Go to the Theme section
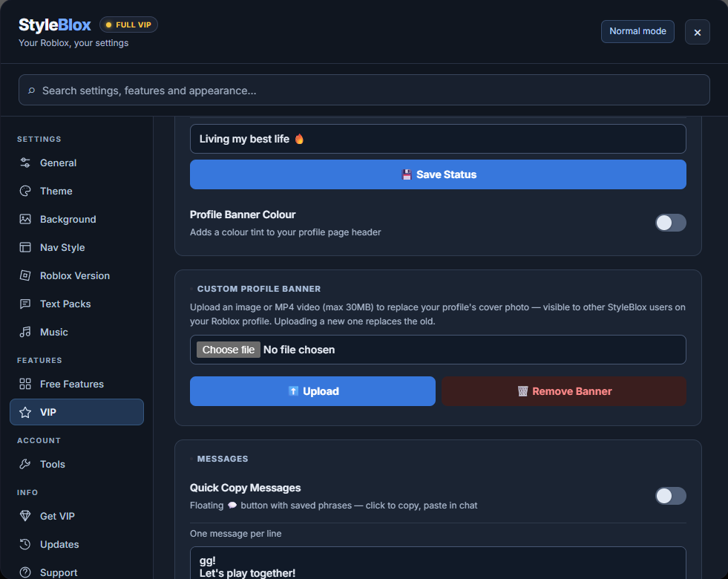728x579 pixels. [76, 191]
